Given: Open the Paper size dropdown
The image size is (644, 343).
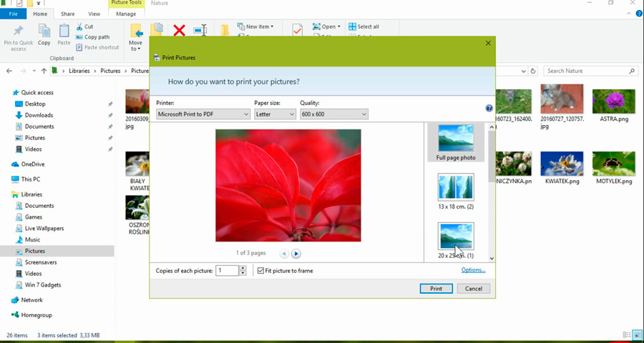Looking at the screenshot, I should pos(275,114).
